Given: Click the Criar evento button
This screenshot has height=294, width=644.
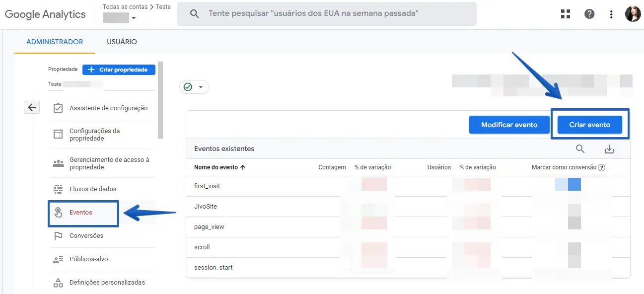Looking at the screenshot, I should pos(589,125).
